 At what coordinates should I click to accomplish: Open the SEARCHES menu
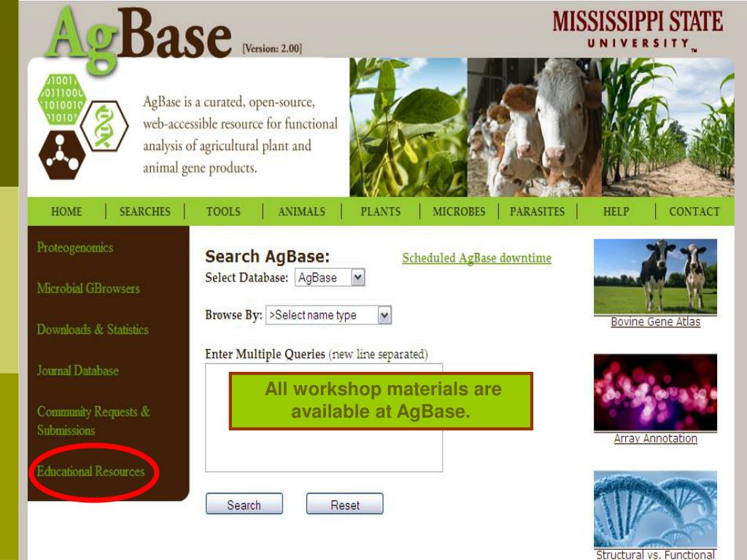click(145, 211)
